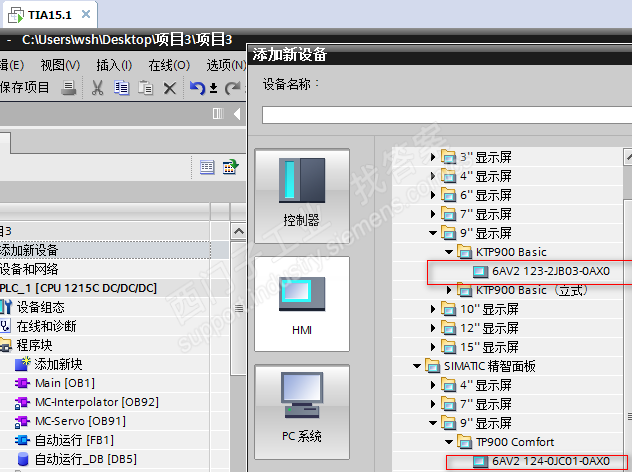Click the Redo arrow icon
632x472 pixels.
pyautogui.click(x=233, y=88)
